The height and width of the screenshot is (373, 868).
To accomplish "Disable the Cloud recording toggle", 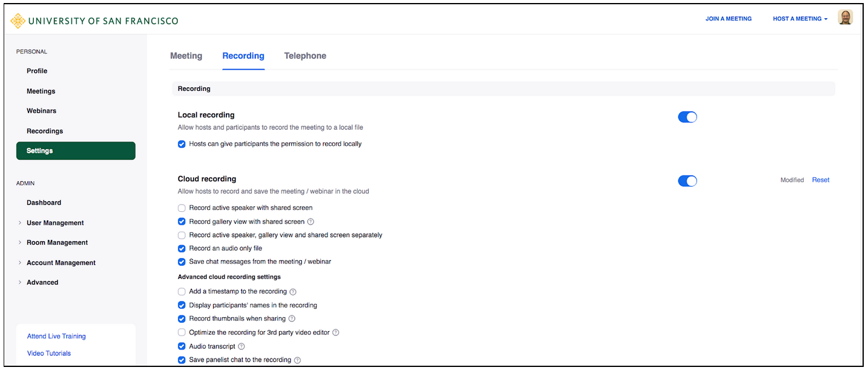I will point(687,181).
